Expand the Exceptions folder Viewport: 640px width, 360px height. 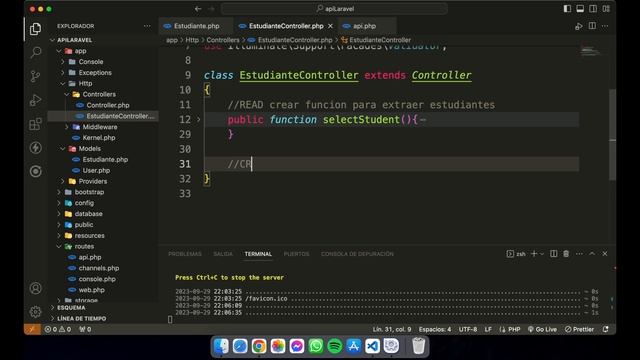click(62, 73)
